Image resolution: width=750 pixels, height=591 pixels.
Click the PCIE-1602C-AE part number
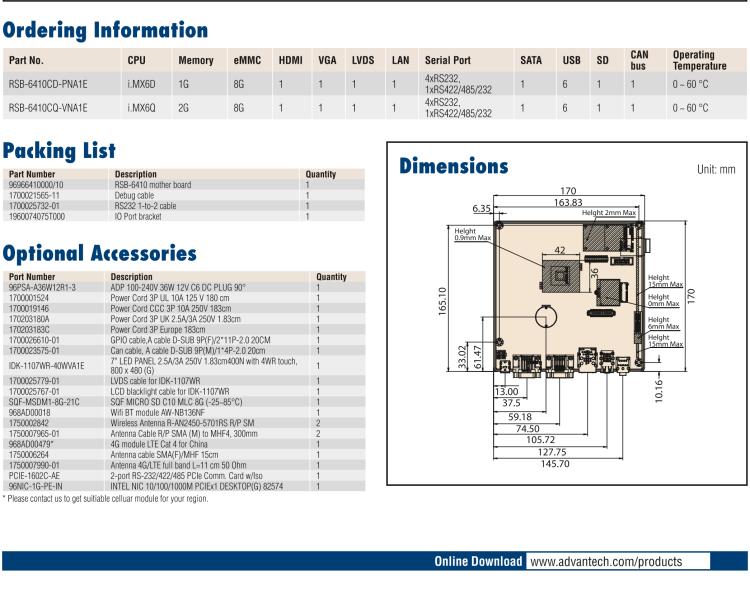(x=35, y=476)
